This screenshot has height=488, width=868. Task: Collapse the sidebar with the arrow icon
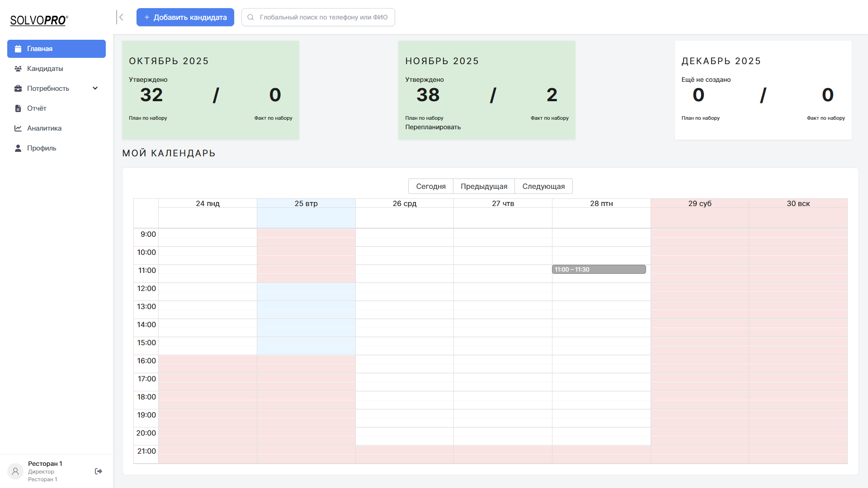click(x=120, y=17)
